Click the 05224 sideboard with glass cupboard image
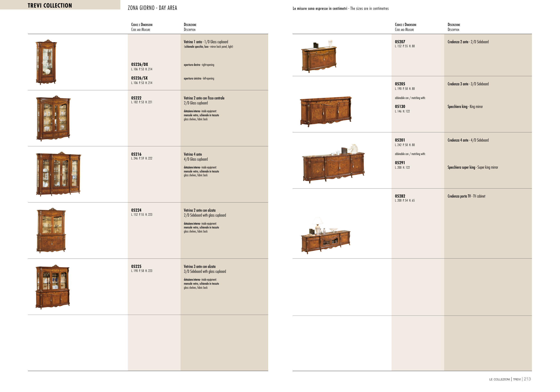Image resolution: width=560 pixels, height=392 pixels. click(x=51, y=230)
